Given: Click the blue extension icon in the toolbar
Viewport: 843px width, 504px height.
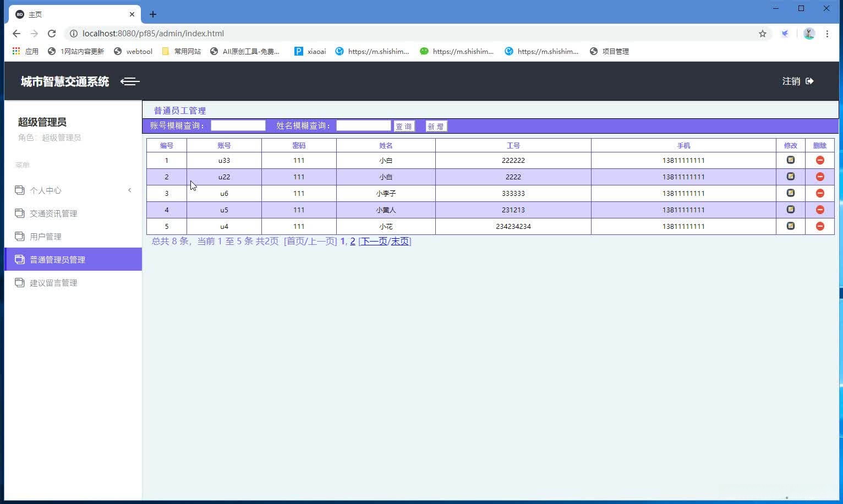Looking at the screenshot, I should click(x=785, y=34).
